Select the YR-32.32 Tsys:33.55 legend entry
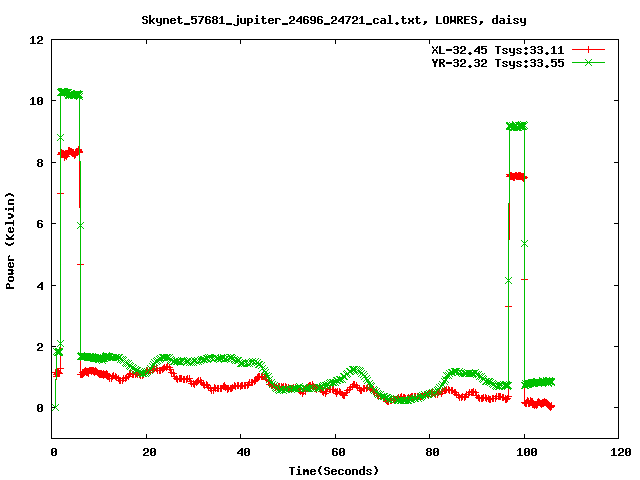The image size is (640, 480). point(498,63)
